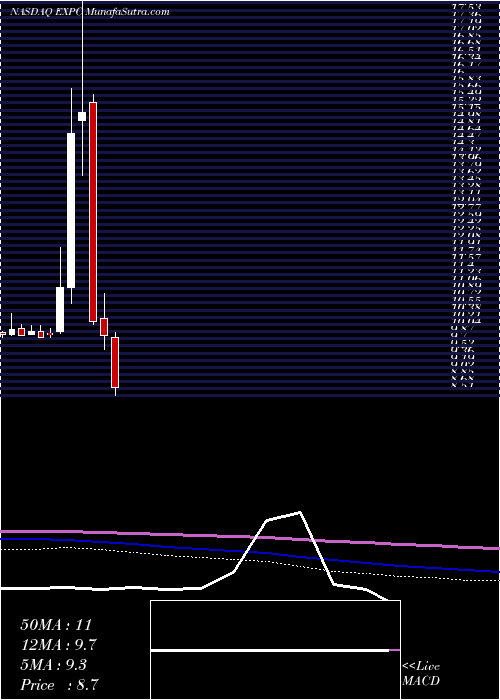
Task: Click the '<<Live MACD' label
Action: (421, 674)
